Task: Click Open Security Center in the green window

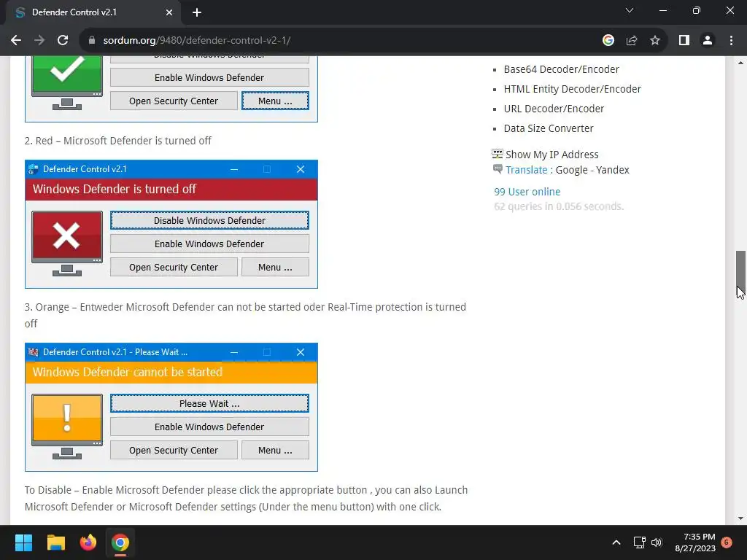Action: click(174, 101)
